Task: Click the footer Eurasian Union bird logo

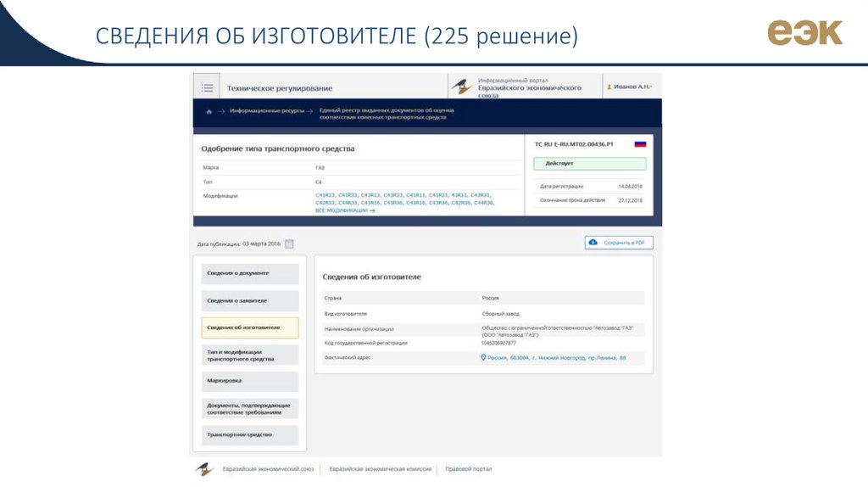Action: coord(204,469)
